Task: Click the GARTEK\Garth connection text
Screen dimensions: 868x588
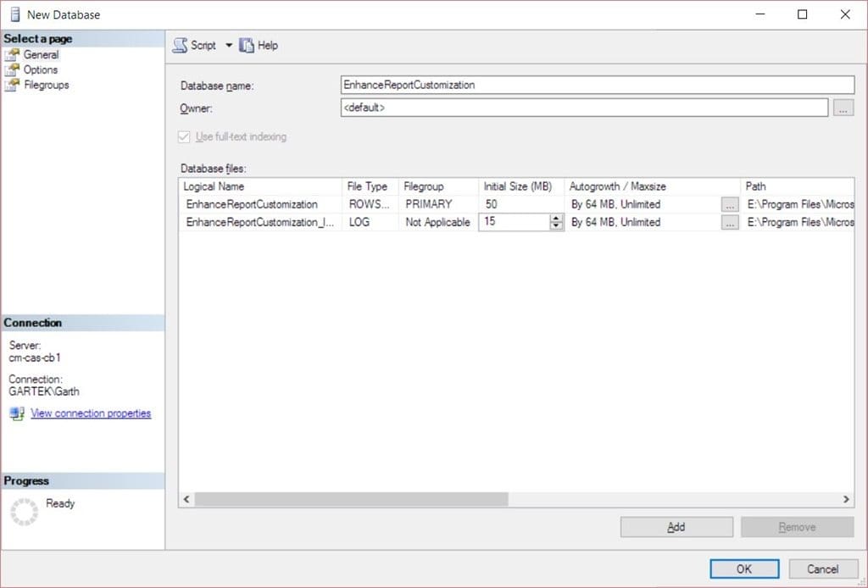Action: pos(44,391)
